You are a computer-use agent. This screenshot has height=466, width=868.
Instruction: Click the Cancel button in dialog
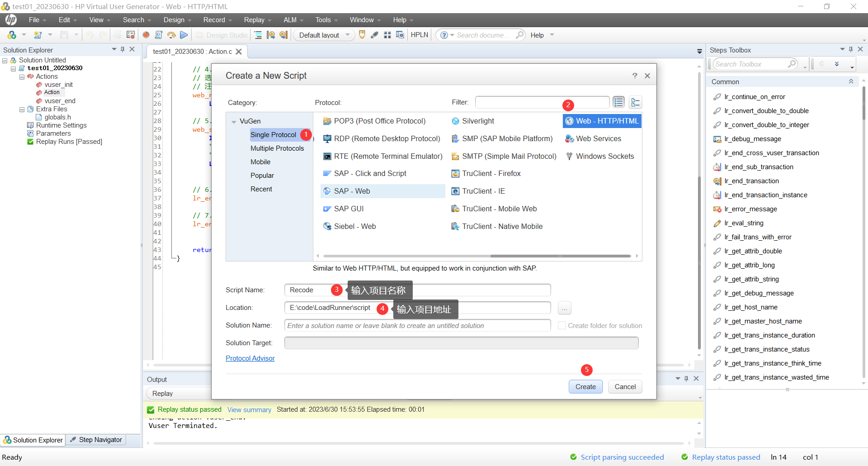click(x=625, y=387)
